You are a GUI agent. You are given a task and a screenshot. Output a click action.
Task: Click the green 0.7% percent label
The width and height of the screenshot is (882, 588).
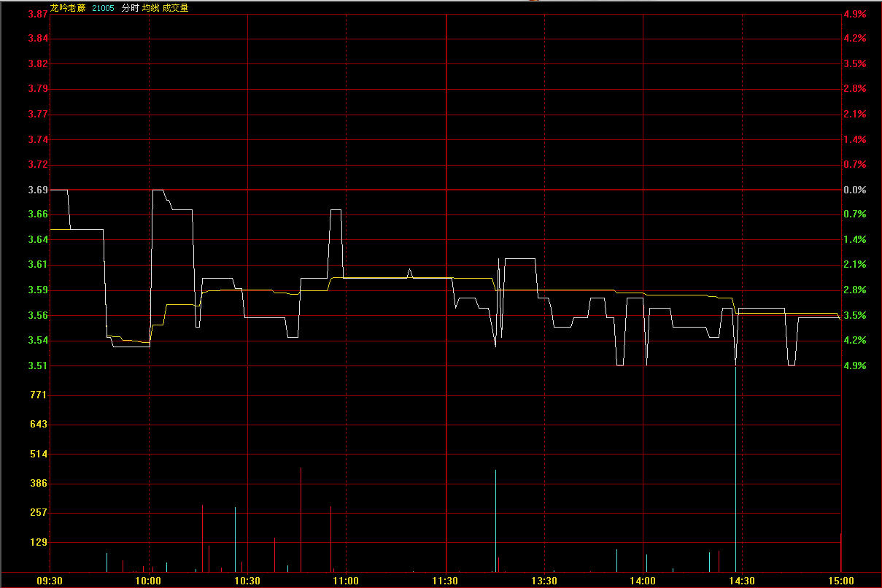(854, 214)
